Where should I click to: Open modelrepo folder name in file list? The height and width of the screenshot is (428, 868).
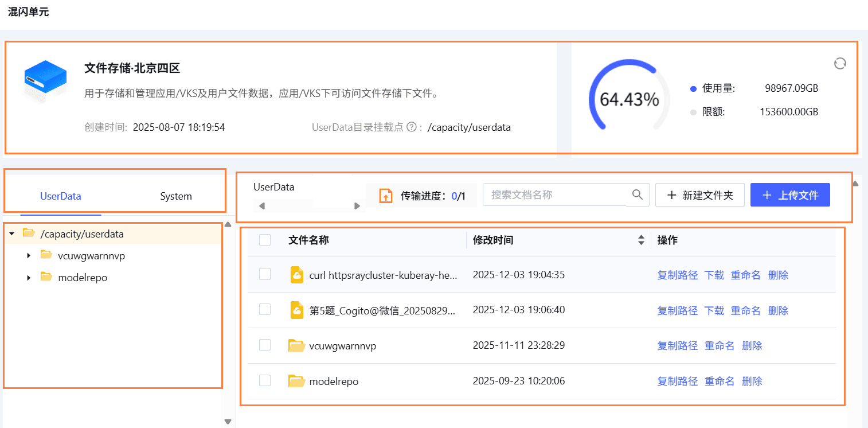pos(334,382)
